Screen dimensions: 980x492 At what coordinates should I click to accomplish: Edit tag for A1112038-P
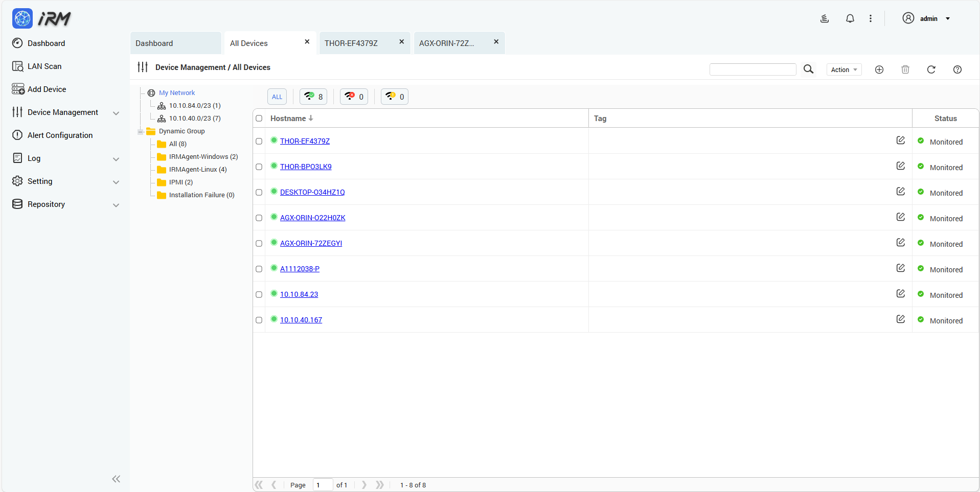pos(901,268)
